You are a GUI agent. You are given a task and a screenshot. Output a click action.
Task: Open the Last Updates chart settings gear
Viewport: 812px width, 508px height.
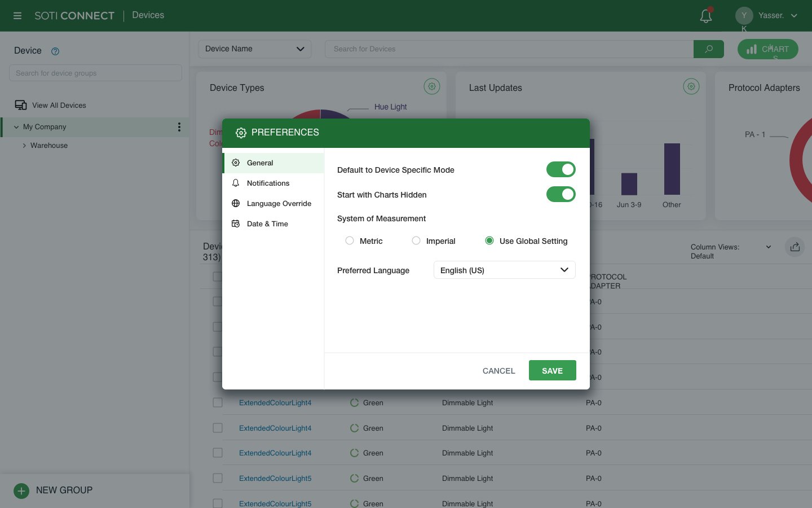point(691,86)
